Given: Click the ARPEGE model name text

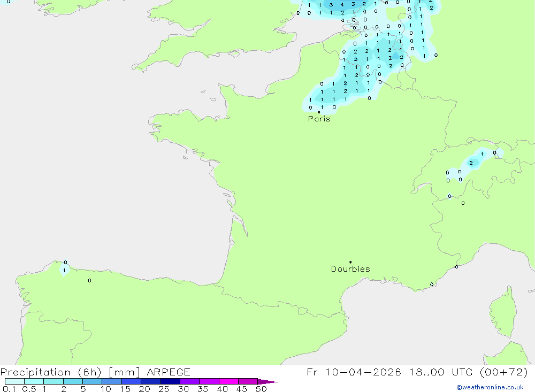Looking at the screenshot, I should (x=169, y=372).
